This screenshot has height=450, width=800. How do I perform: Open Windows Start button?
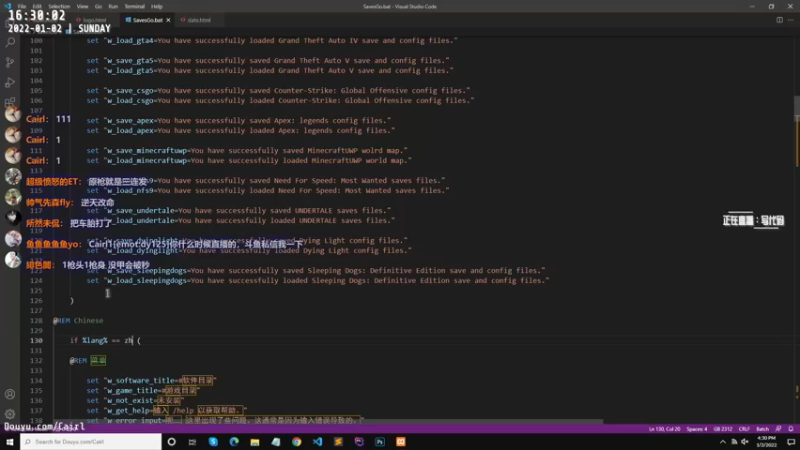point(10,442)
